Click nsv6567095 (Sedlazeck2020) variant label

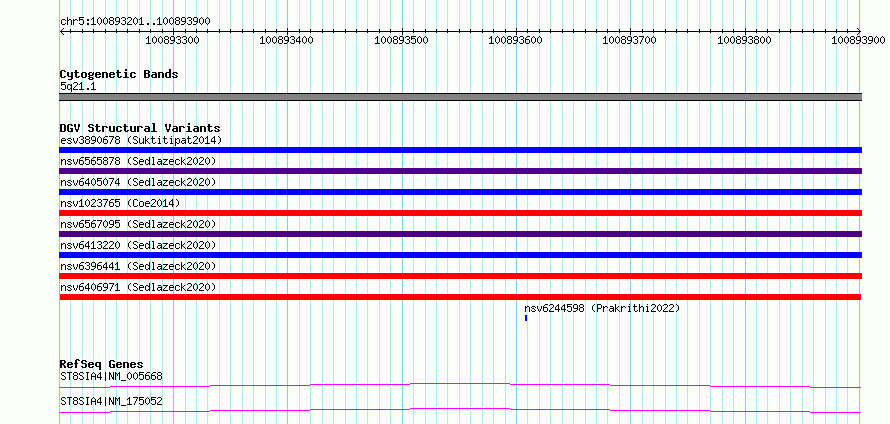click(x=138, y=224)
